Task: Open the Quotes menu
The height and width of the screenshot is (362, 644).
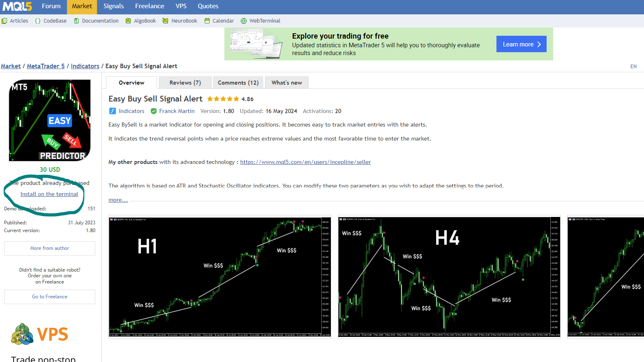Action: 208,6
